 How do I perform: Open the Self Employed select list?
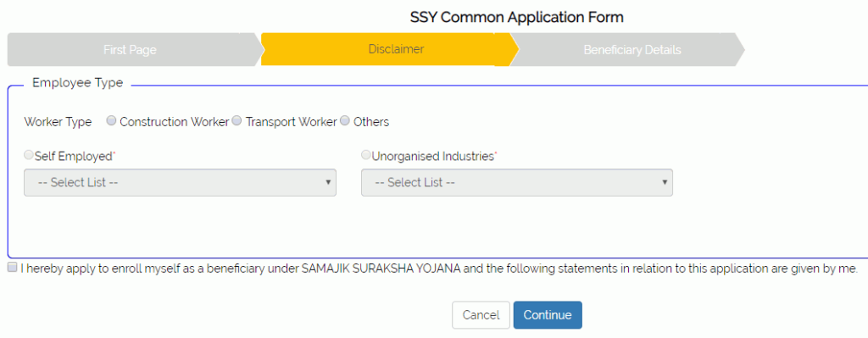(180, 182)
